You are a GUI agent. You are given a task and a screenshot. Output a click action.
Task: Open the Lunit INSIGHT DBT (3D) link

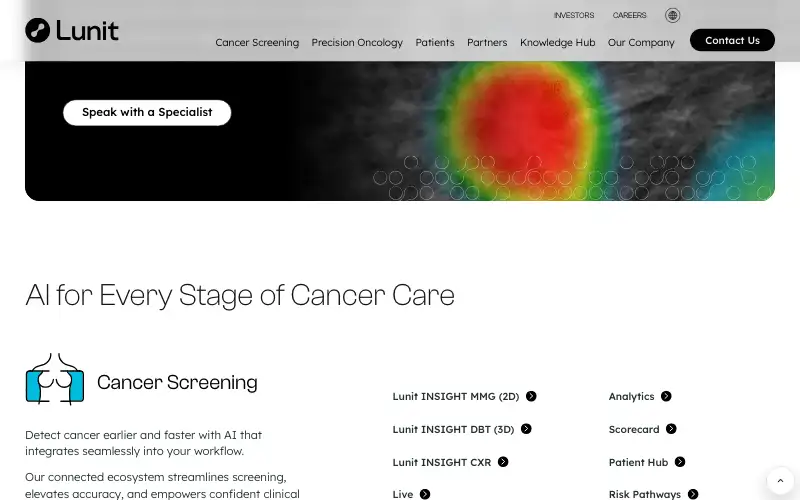click(x=453, y=429)
